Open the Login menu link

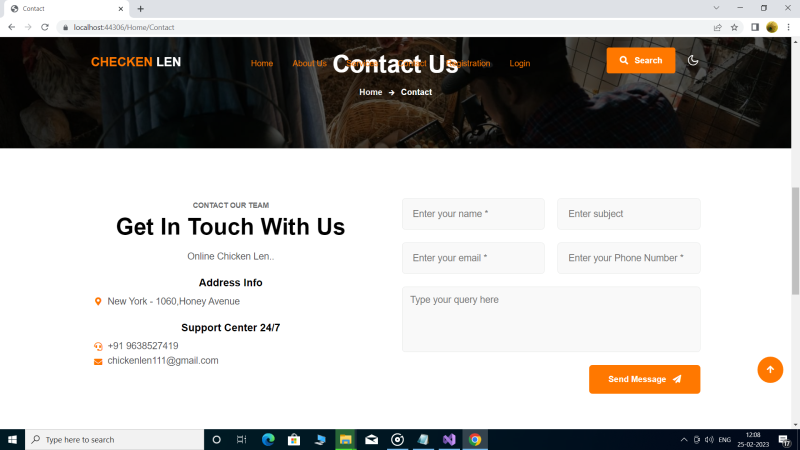(519, 63)
